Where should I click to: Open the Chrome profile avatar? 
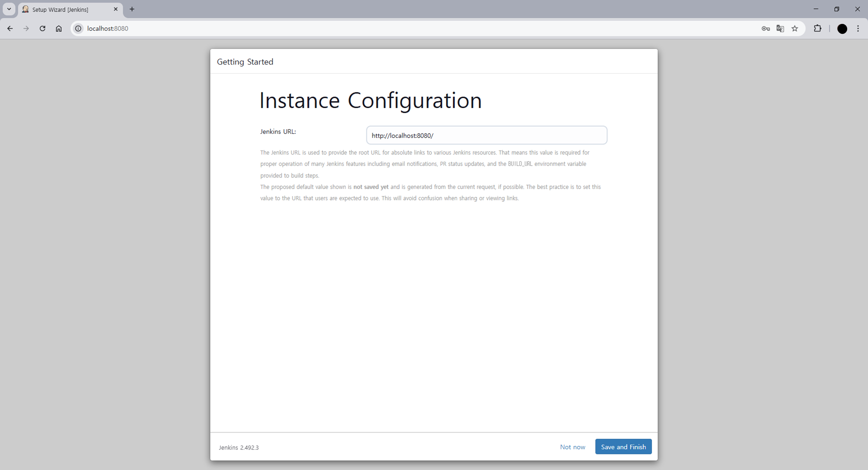pos(842,29)
